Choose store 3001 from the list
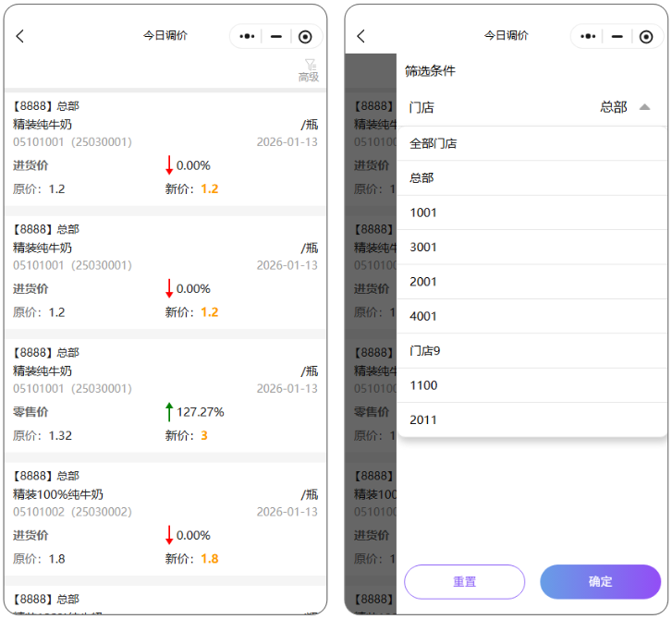The height and width of the screenshot is (619, 672). pyautogui.click(x=423, y=247)
